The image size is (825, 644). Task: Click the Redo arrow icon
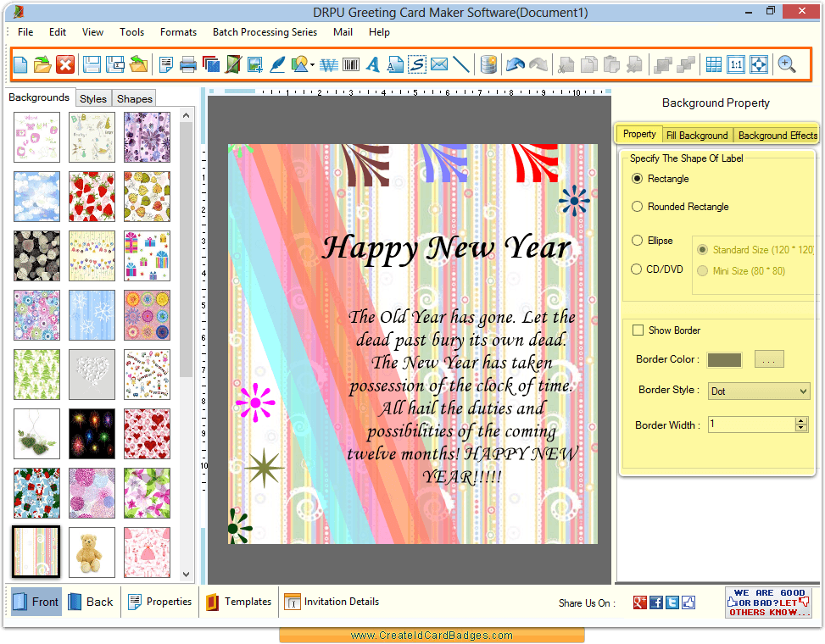(538, 64)
